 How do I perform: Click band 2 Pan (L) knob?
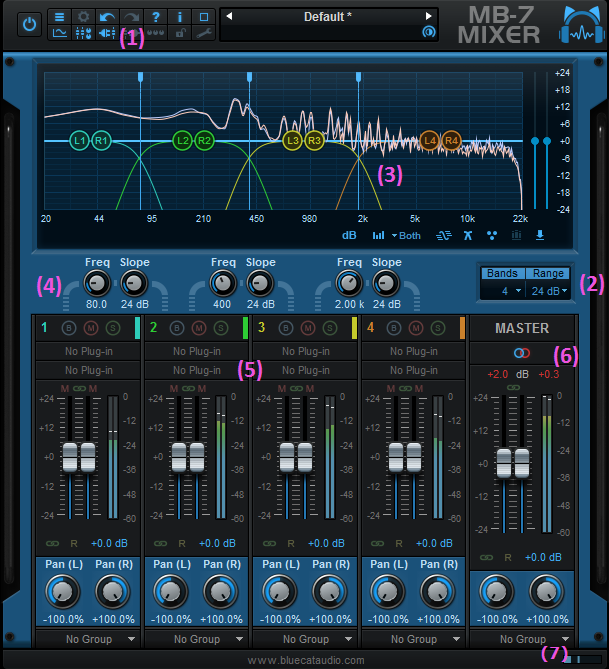click(170, 591)
